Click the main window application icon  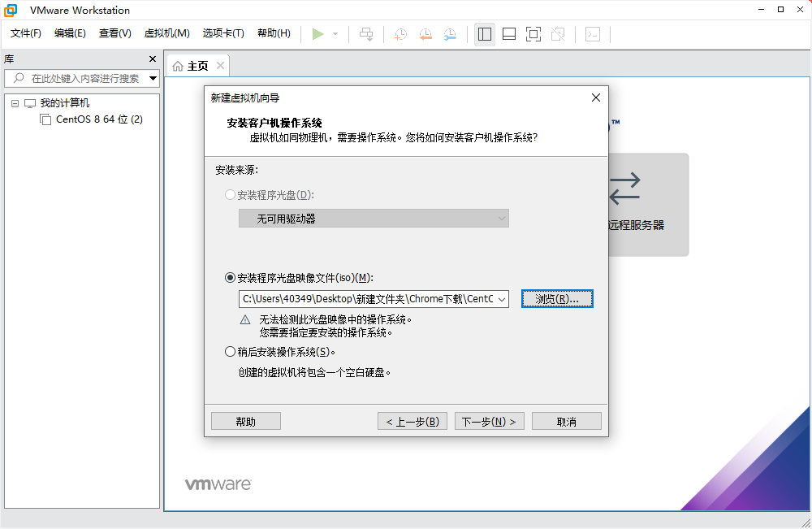10,10
